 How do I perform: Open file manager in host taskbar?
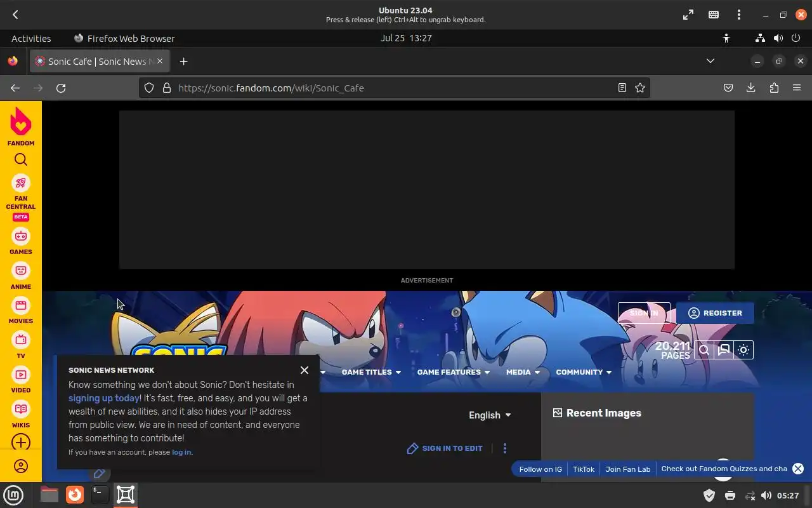coord(49,495)
